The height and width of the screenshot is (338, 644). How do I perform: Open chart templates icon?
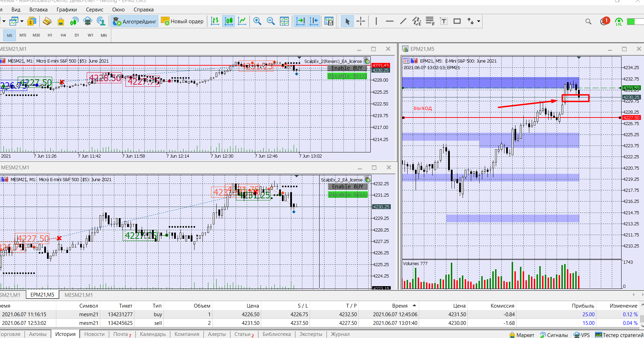tap(329, 21)
